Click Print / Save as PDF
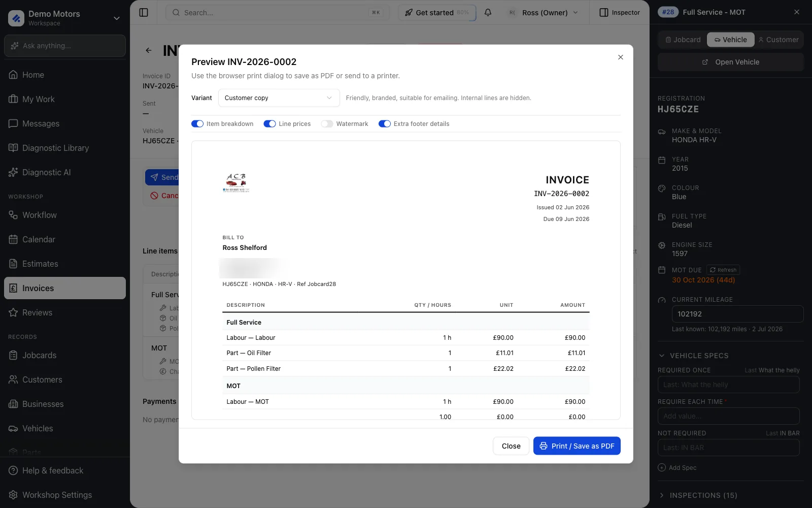812x508 pixels. (x=577, y=446)
